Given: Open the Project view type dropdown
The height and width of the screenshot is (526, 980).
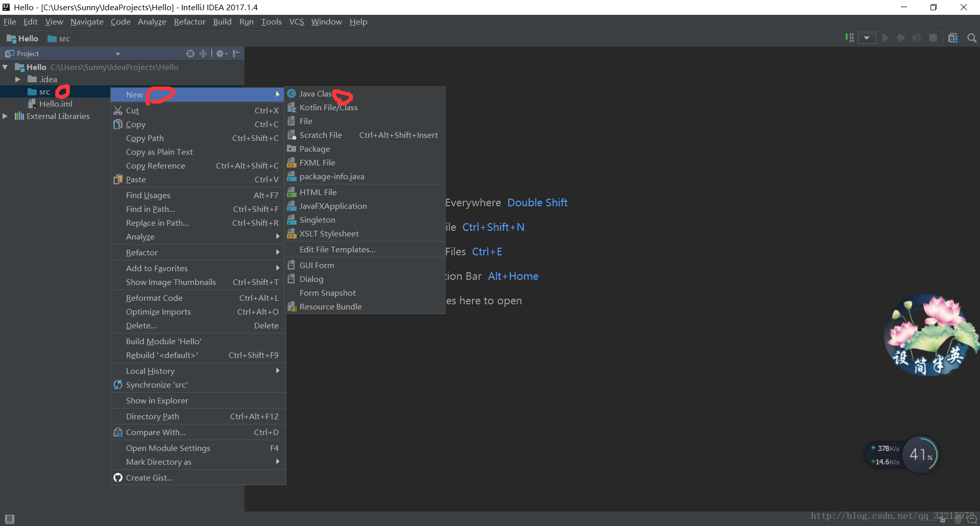Looking at the screenshot, I should click(118, 54).
